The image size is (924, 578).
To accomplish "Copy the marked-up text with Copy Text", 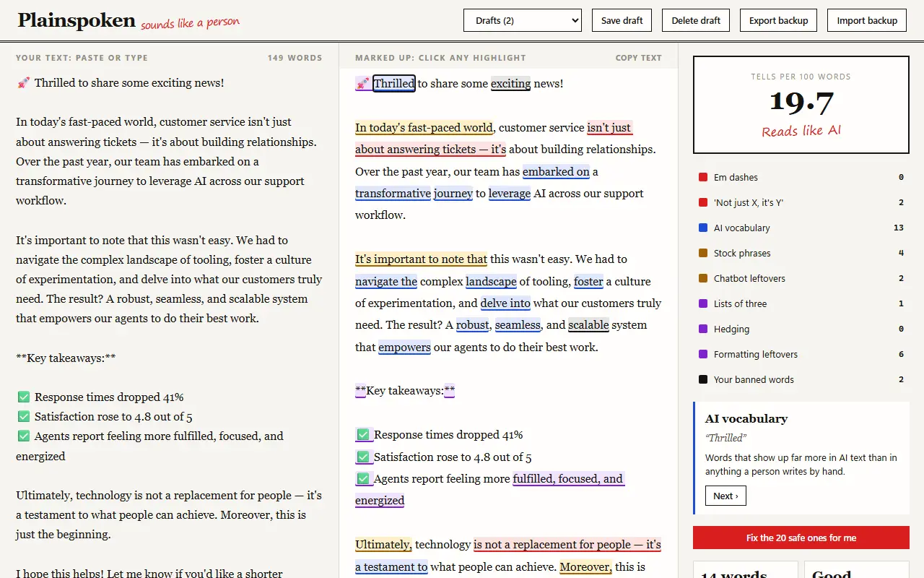I will 638,58.
